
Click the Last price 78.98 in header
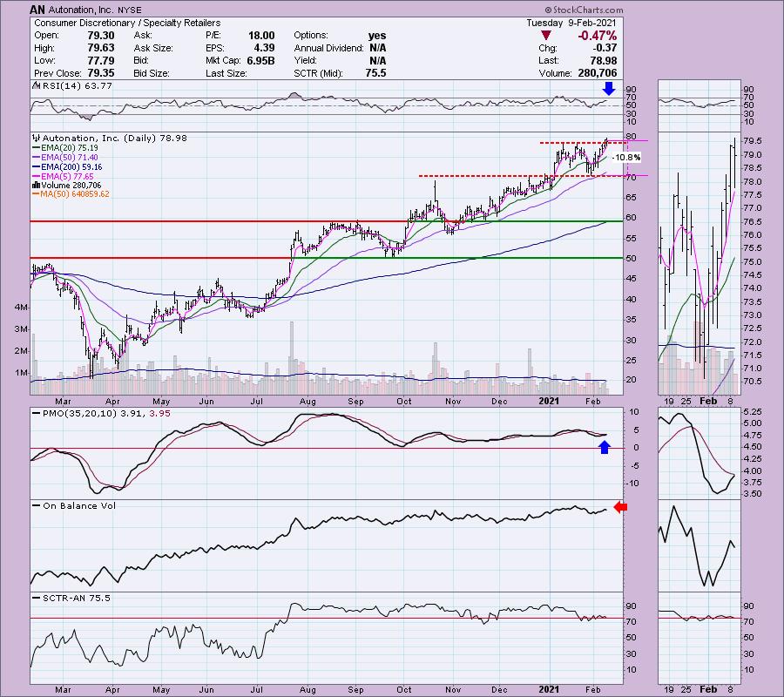point(604,60)
